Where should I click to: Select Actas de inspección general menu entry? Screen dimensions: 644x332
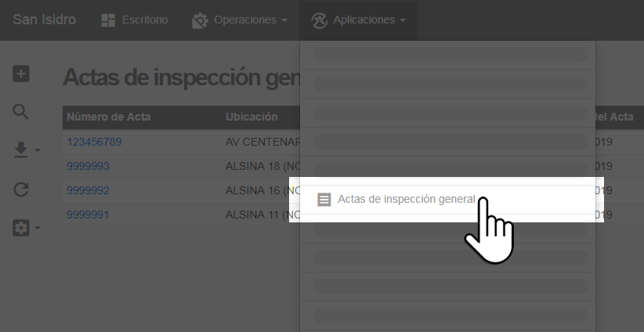click(406, 200)
